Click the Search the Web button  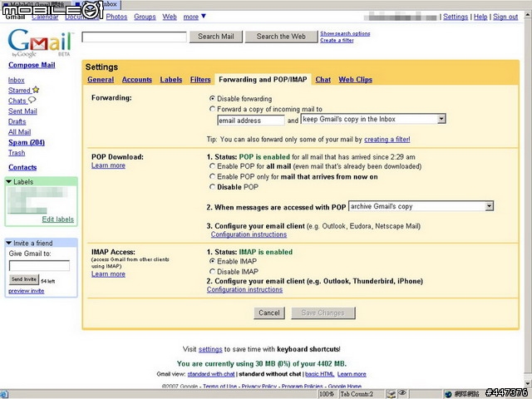[x=281, y=37]
